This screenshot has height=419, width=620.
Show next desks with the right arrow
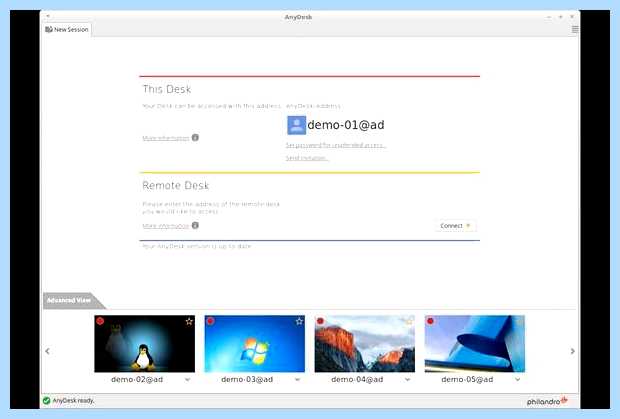[572, 351]
